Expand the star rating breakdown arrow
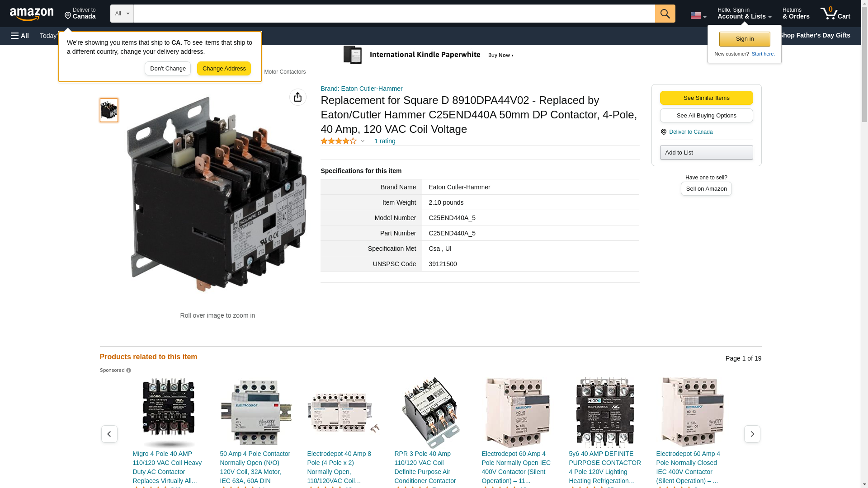The height and width of the screenshot is (488, 868). [363, 141]
